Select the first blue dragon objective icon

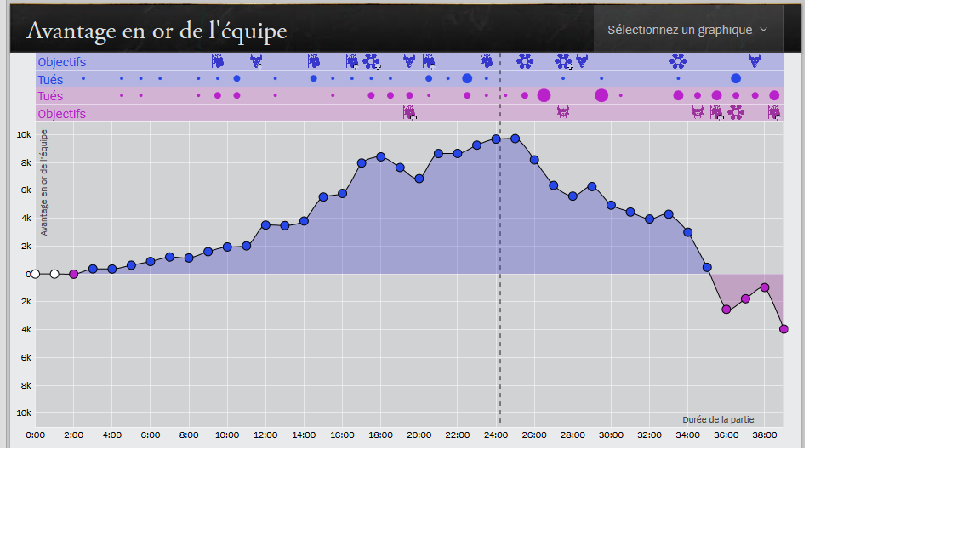[256, 60]
